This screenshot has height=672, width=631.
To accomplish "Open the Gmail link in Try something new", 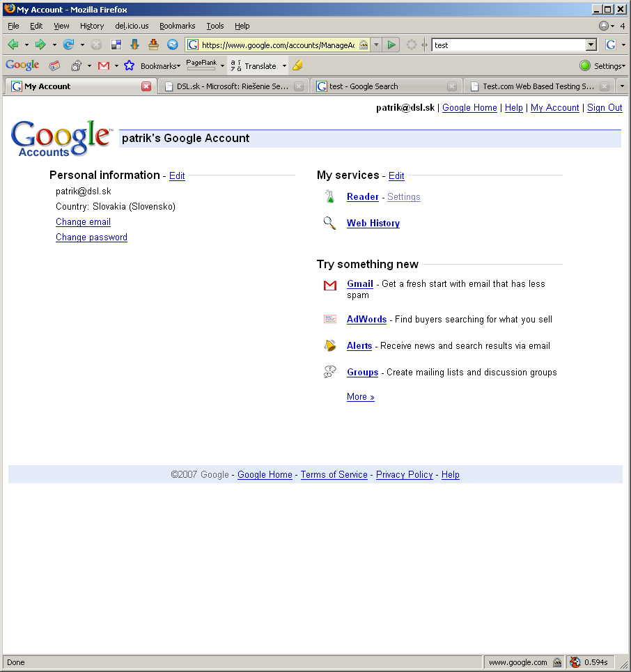I will pyautogui.click(x=360, y=283).
